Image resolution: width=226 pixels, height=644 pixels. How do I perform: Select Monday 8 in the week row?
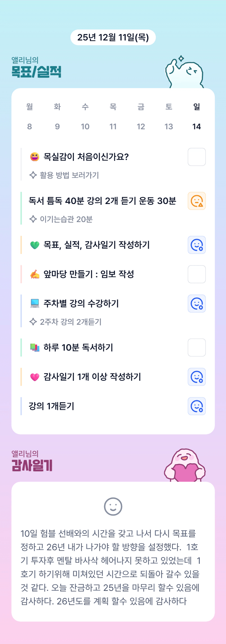30,127
